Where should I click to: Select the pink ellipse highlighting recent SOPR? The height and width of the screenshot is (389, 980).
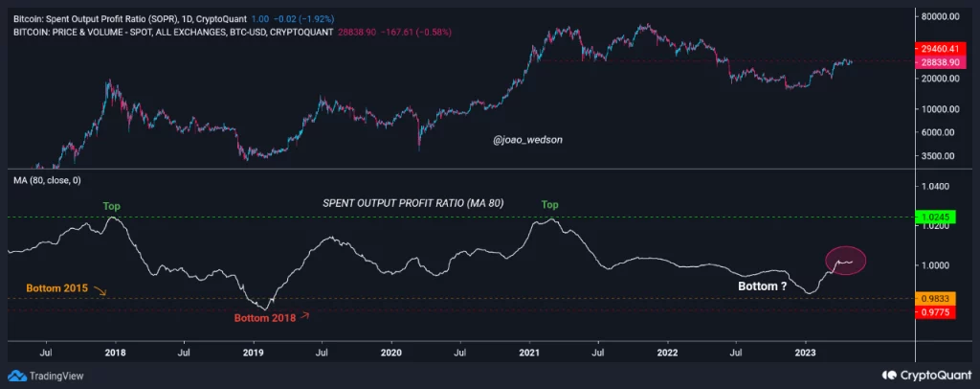click(x=845, y=260)
